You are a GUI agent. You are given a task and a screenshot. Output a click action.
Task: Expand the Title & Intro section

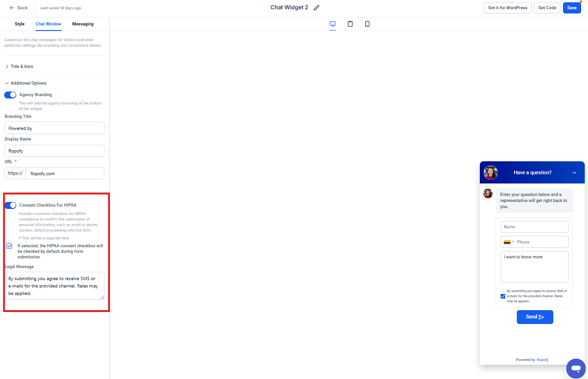[22, 67]
